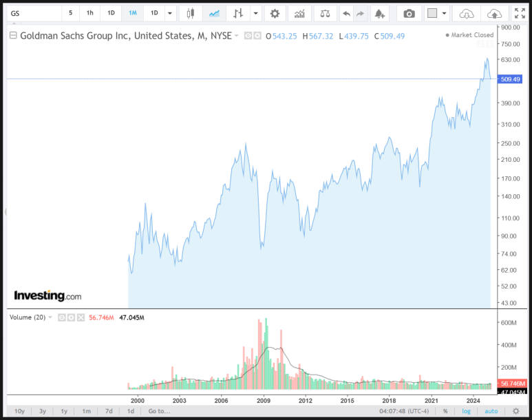Click the Goldman Sachs Group Inc title

pos(126,36)
